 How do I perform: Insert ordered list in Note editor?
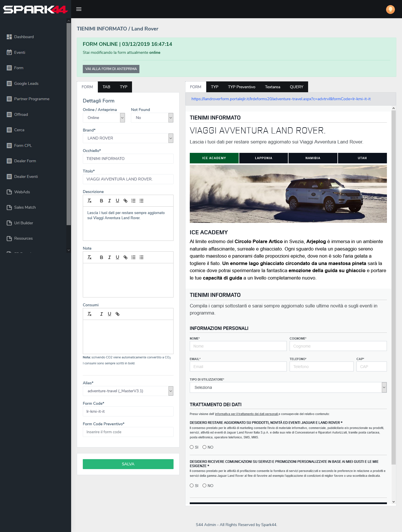[x=133, y=257]
